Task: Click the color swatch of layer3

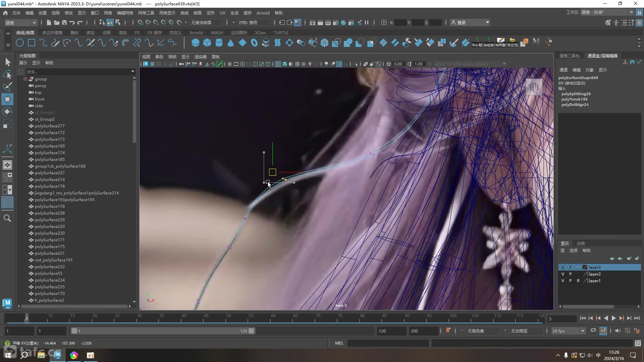Action: [x=585, y=267]
